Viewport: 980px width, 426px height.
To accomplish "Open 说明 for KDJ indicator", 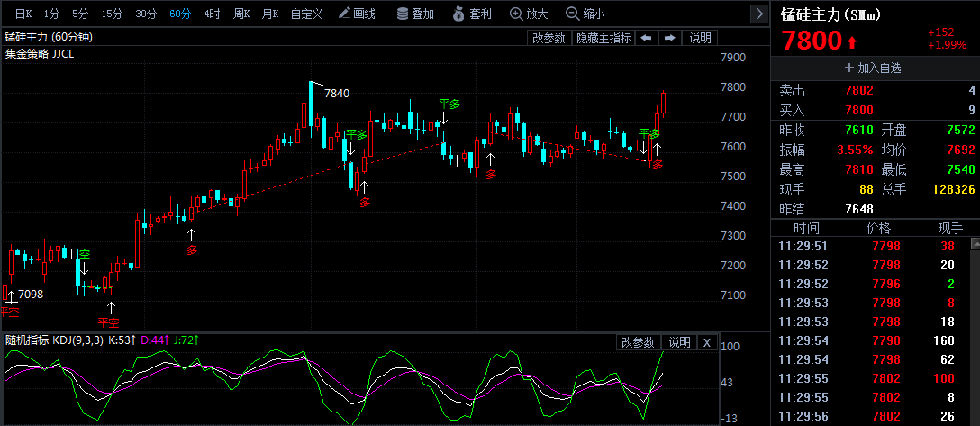I will coord(679,342).
